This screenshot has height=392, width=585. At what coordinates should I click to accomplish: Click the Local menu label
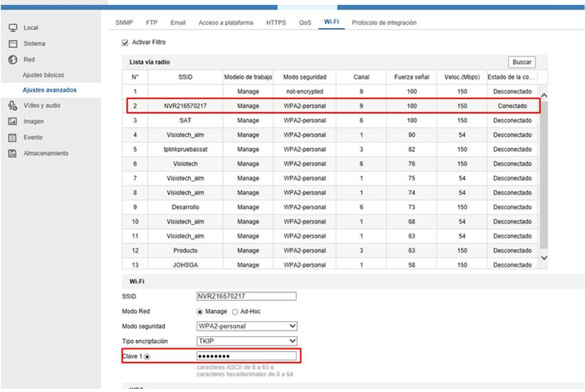(x=31, y=28)
